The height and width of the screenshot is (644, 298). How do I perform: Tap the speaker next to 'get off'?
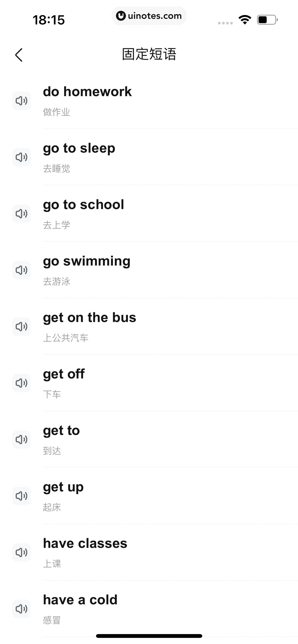coord(21,383)
